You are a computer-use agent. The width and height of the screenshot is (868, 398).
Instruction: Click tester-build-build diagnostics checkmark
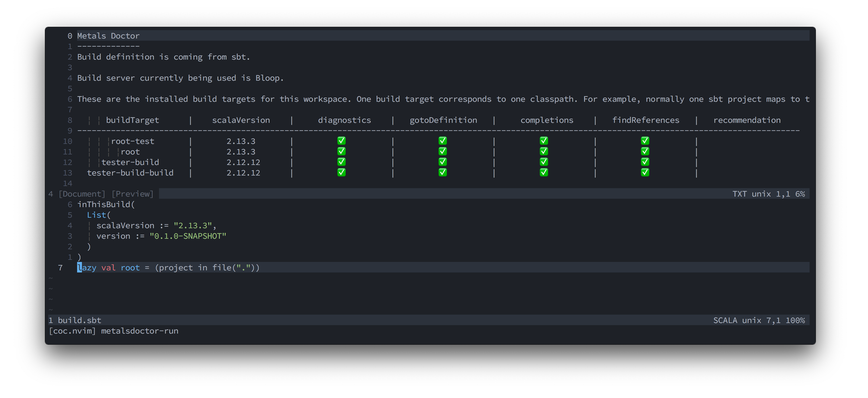point(341,173)
